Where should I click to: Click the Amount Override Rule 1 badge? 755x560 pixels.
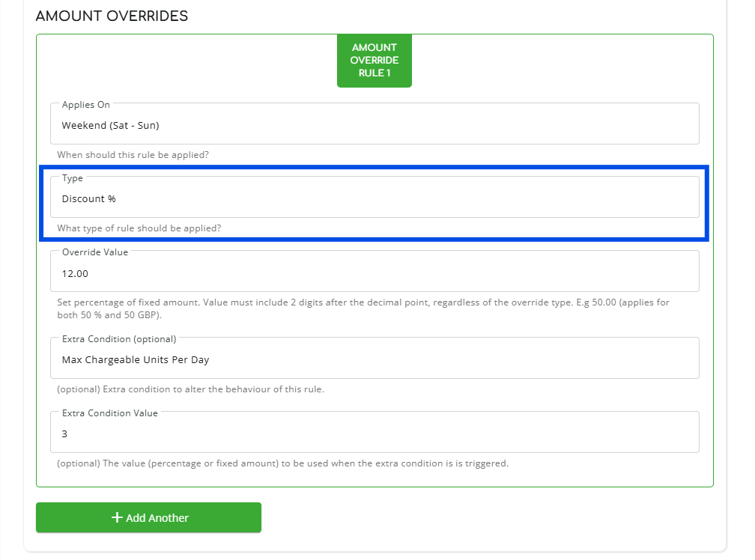click(x=375, y=61)
